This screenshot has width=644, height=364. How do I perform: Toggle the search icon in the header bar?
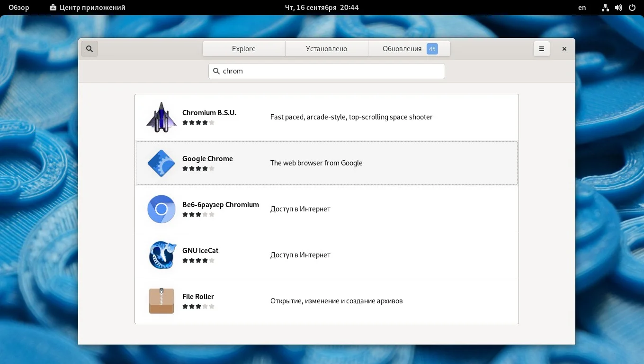coord(89,48)
